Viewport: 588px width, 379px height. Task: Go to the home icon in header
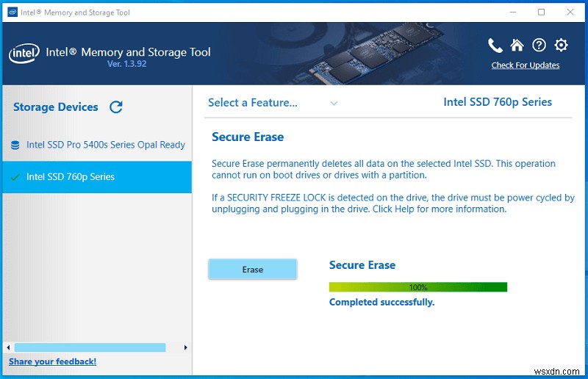[517, 45]
